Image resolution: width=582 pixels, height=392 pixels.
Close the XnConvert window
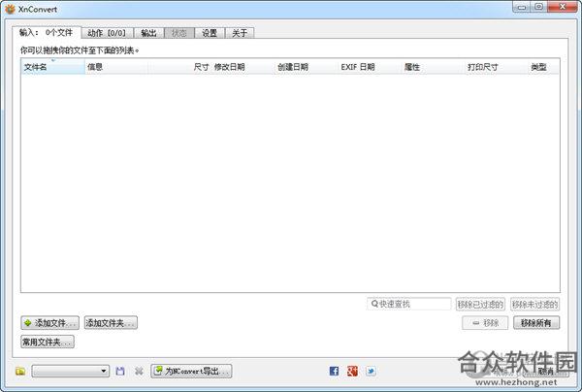click(563, 7)
